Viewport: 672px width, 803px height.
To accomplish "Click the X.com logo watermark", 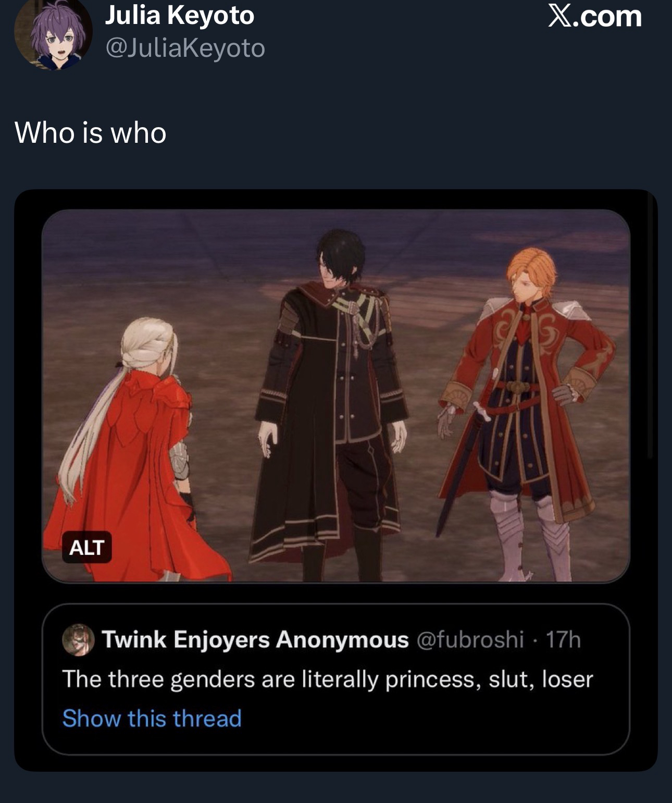I will (595, 16).
